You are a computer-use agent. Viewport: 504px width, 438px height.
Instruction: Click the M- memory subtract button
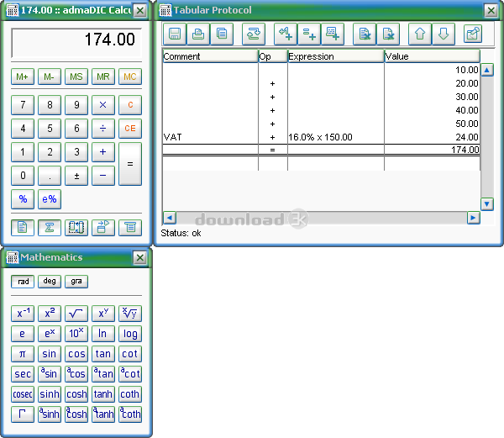[x=50, y=77]
